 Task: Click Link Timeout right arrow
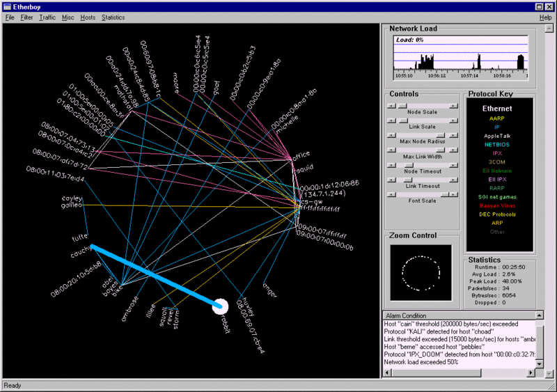point(453,180)
